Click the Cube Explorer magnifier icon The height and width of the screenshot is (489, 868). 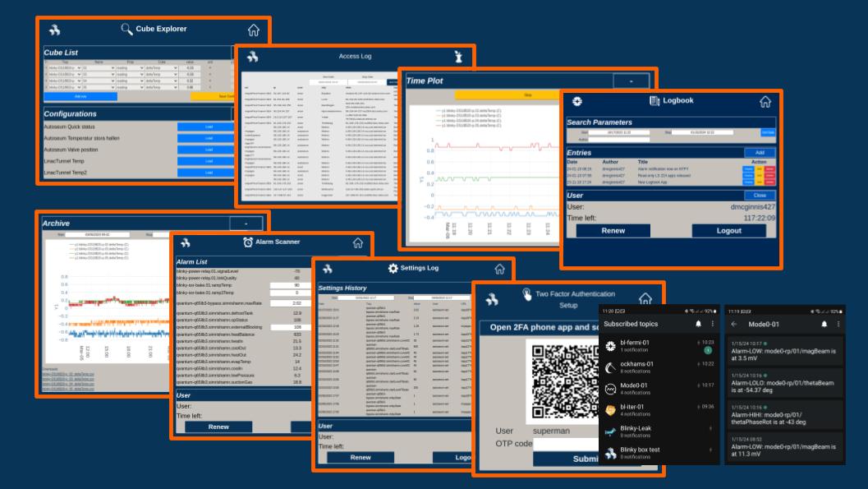click(x=126, y=30)
